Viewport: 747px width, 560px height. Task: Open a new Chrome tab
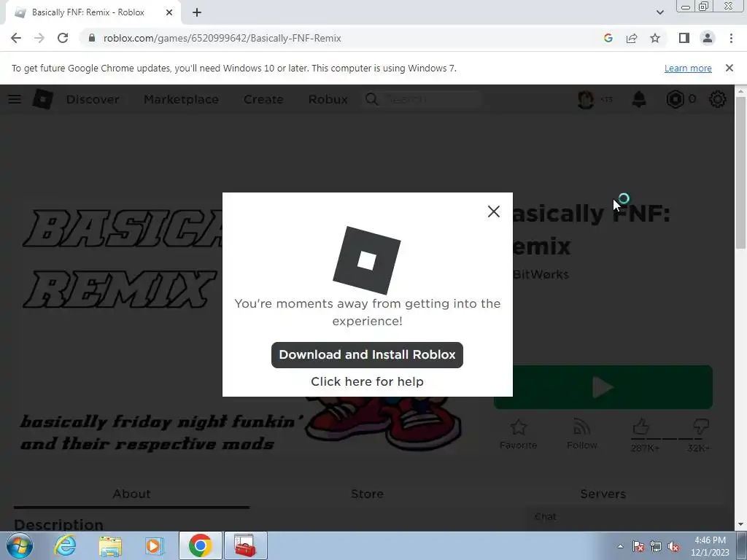coord(197,12)
